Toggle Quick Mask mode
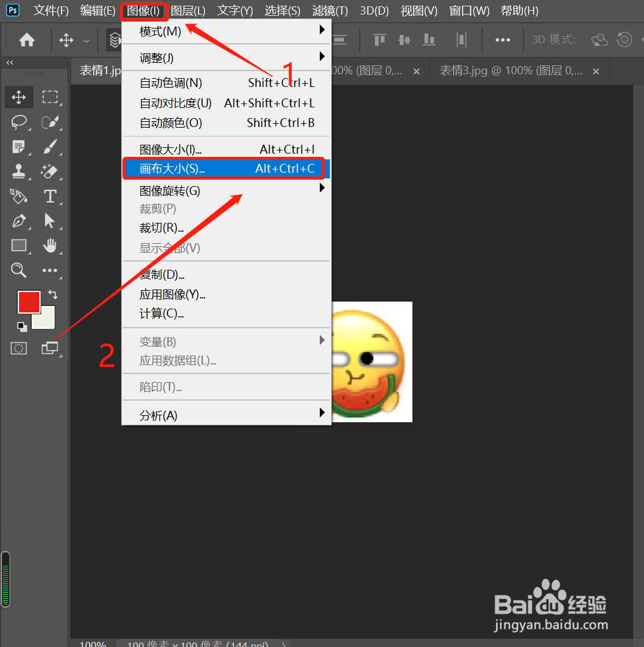The width and height of the screenshot is (644, 647). (x=18, y=348)
